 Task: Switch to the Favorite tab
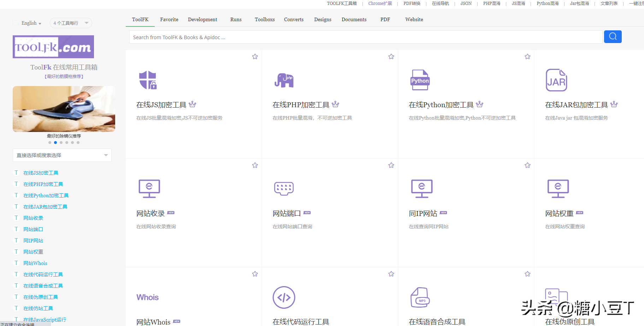(x=169, y=19)
